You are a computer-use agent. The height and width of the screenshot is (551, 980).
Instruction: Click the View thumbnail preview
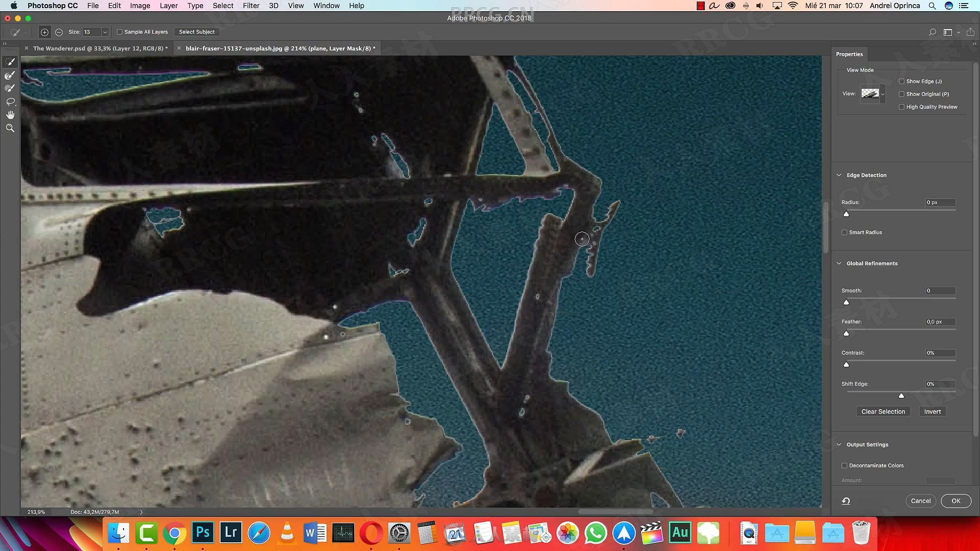(x=869, y=93)
